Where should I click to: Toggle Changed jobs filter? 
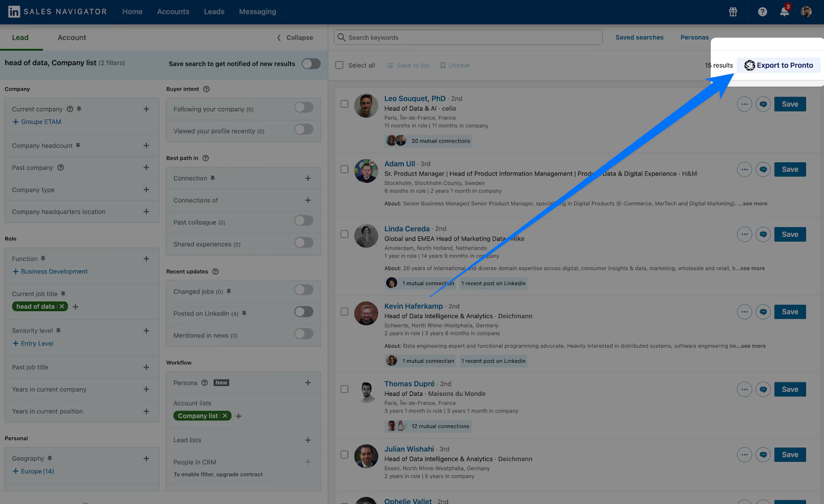click(304, 290)
